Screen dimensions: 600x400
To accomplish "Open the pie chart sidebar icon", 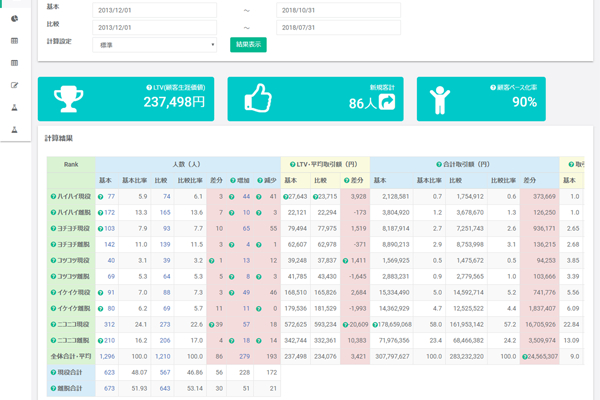I will click(14, 20).
